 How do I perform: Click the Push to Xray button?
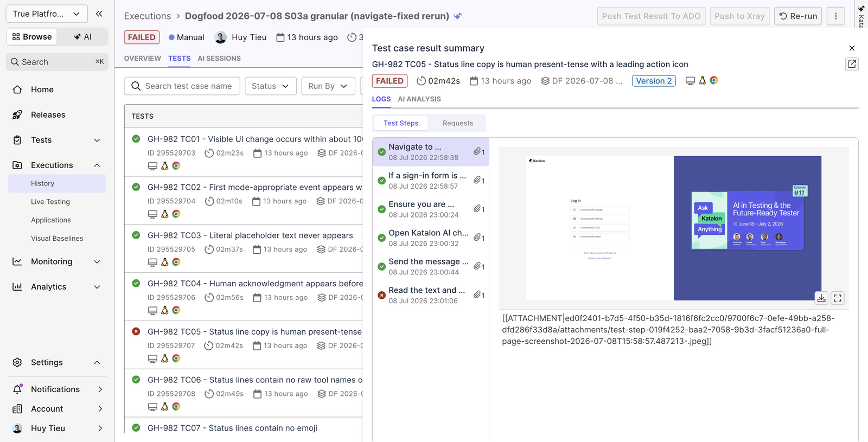coord(739,16)
